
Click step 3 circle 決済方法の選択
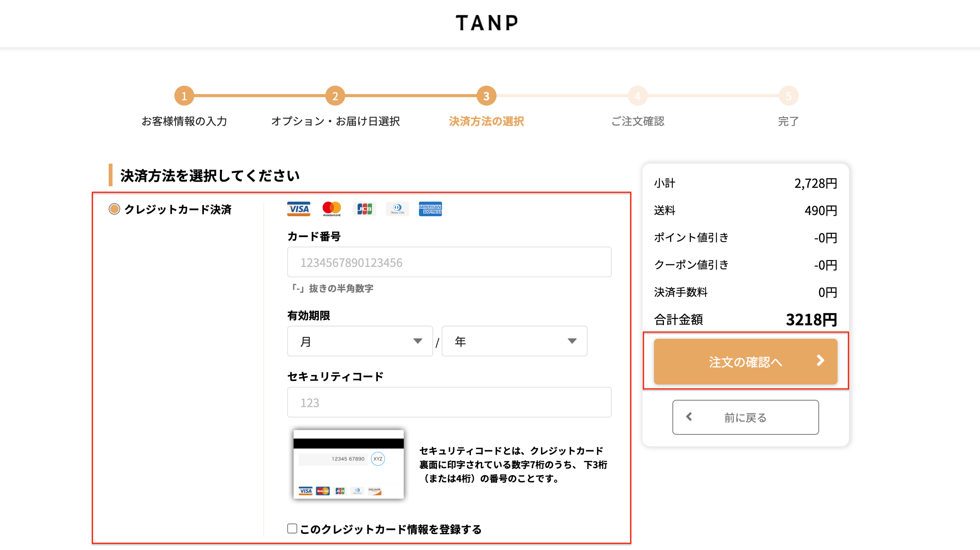486,96
